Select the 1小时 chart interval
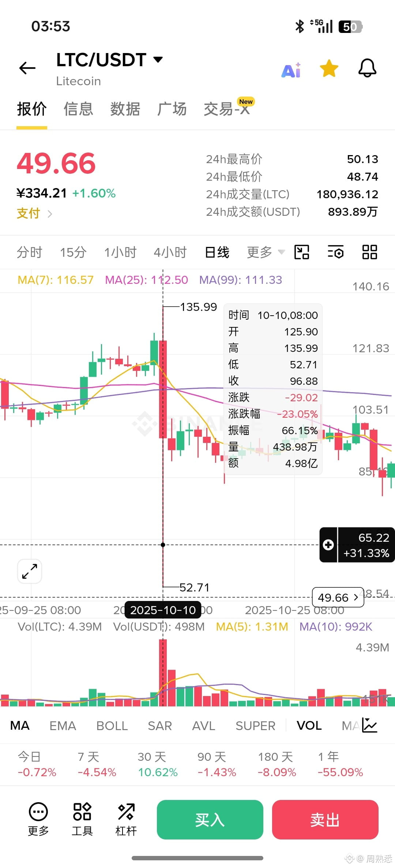The height and width of the screenshot is (868, 395). (120, 252)
